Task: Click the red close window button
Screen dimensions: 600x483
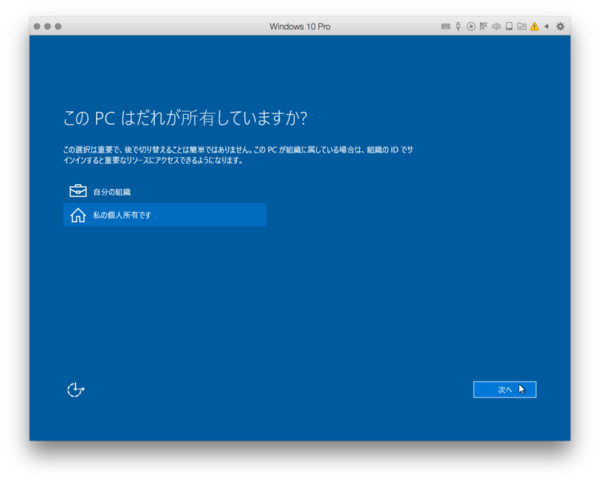Action: pyautogui.click(x=37, y=26)
